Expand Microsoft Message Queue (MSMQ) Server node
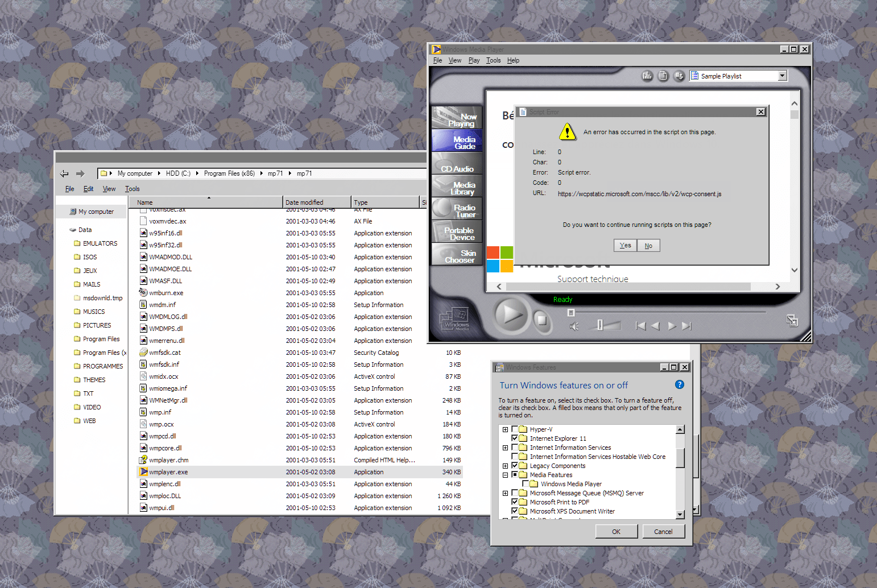Image resolution: width=877 pixels, height=588 pixels. [505, 493]
